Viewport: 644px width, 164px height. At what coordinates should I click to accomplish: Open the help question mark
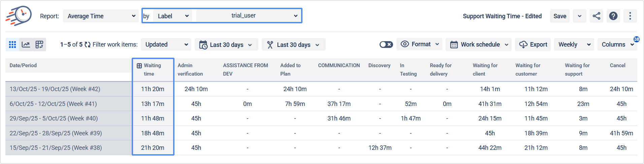click(613, 16)
